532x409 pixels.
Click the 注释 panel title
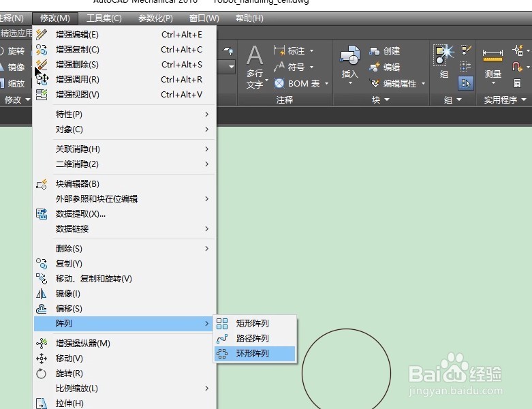pos(285,100)
